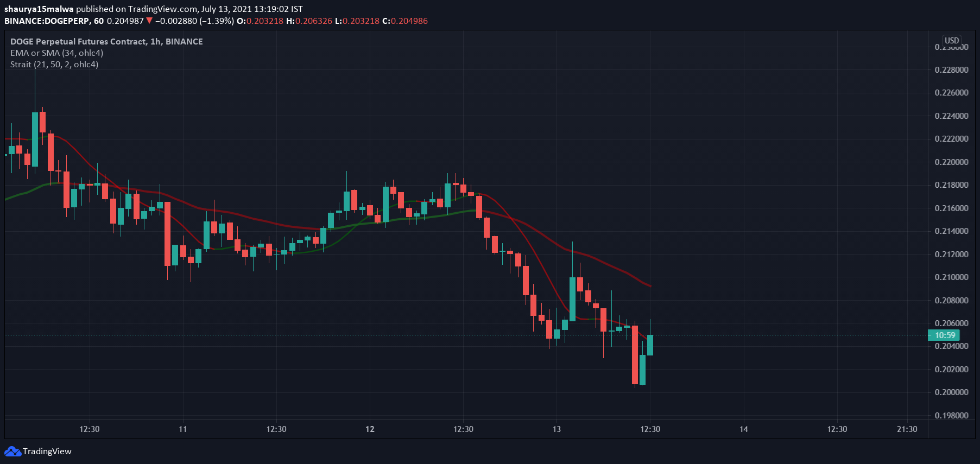
Task: Click the 0.206000 price axis label
Action: point(951,323)
